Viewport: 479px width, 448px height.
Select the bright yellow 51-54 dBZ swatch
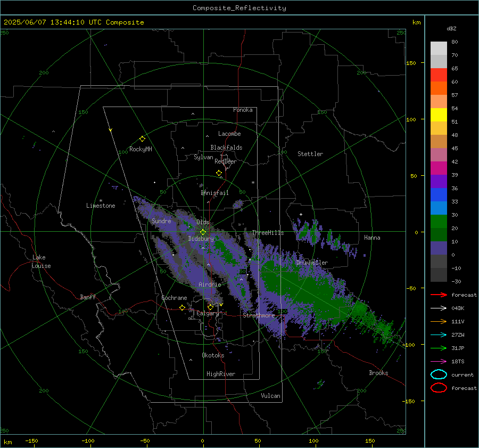[439, 115]
